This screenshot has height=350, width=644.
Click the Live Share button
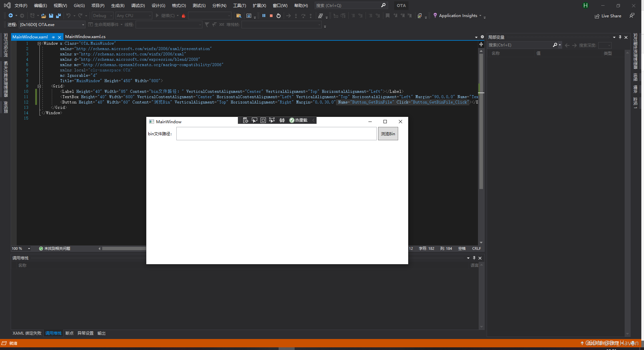point(608,16)
